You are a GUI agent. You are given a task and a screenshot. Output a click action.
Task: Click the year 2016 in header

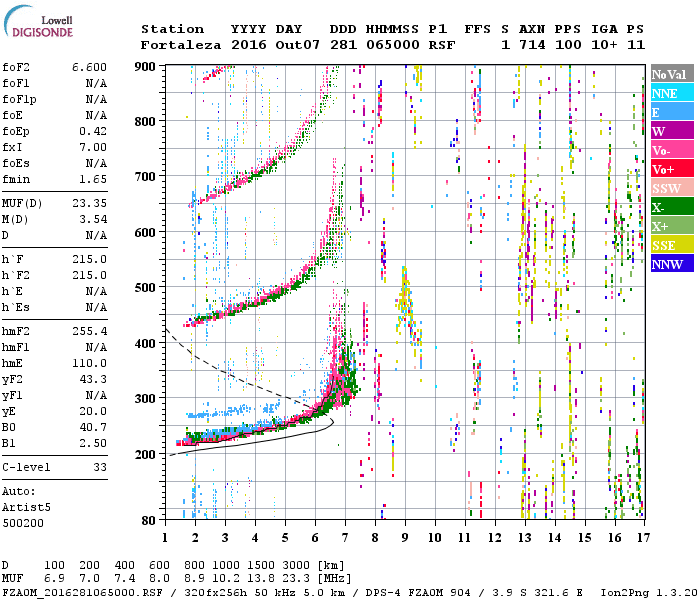[249, 45]
